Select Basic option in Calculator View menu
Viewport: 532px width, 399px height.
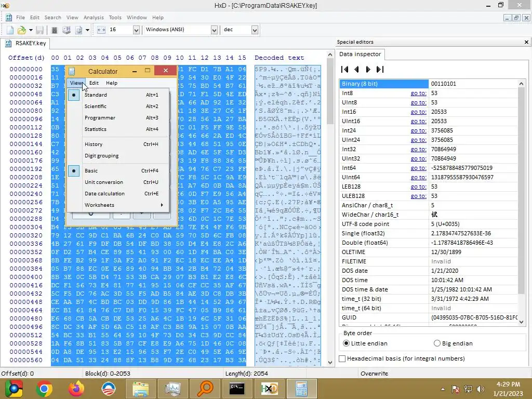(x=118, y=170)
